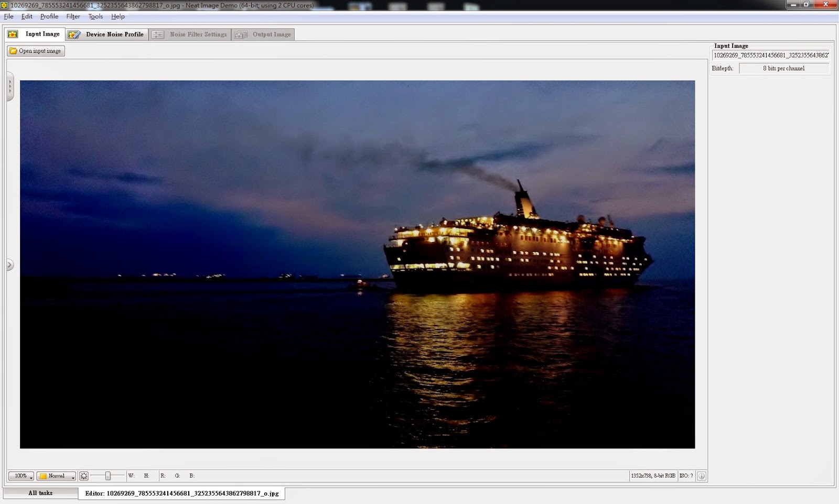The height and width of the screenshot is (504, 839).
Task: Click the 1352x738, 8-bit RGB status text
Action: [x=653, y=476]
